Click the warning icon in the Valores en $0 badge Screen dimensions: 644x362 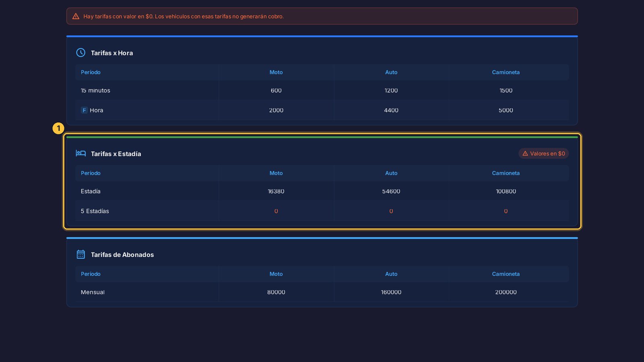pos(525,154)
